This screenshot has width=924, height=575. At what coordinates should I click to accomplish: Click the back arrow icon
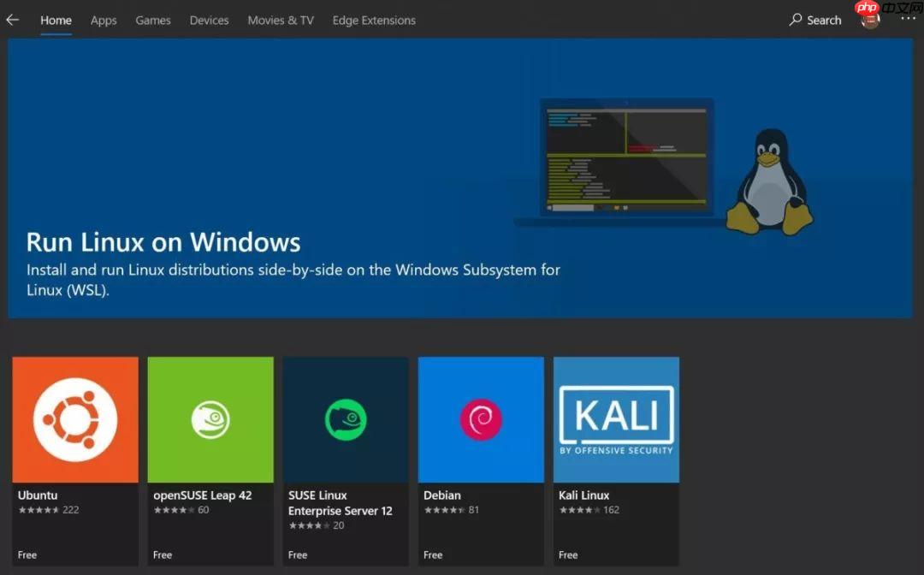click(x=12, y=19)
